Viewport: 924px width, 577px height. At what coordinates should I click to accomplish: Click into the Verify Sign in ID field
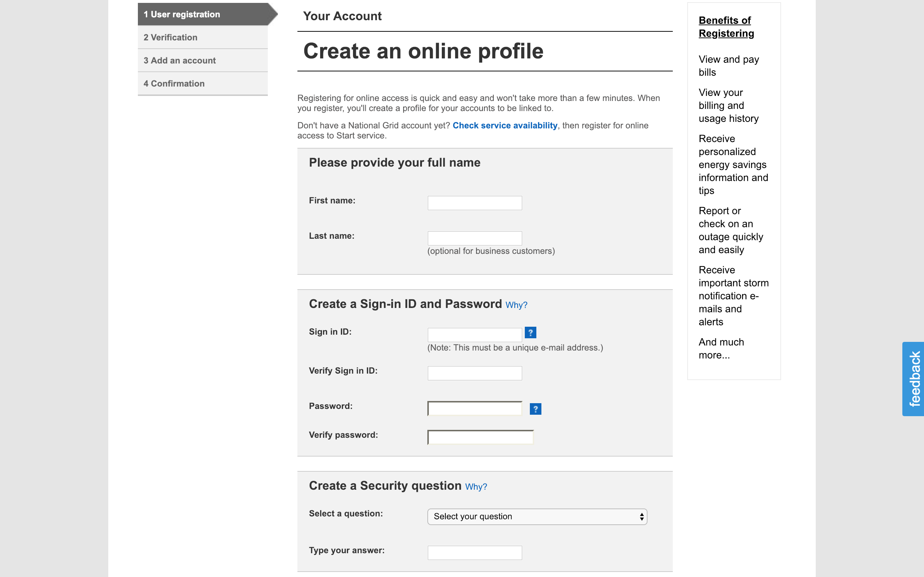[x=475, y=373]
